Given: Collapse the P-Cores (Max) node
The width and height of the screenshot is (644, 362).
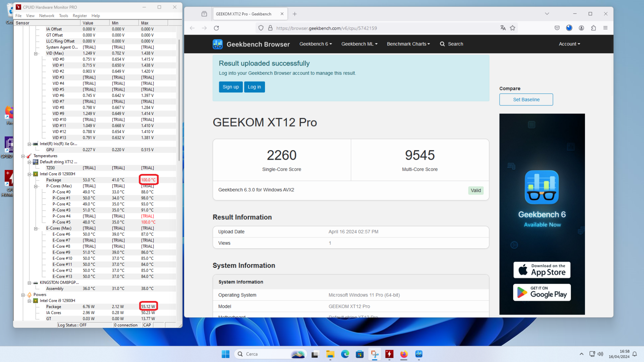Looking at the screenshot, I should pos(36,186).
